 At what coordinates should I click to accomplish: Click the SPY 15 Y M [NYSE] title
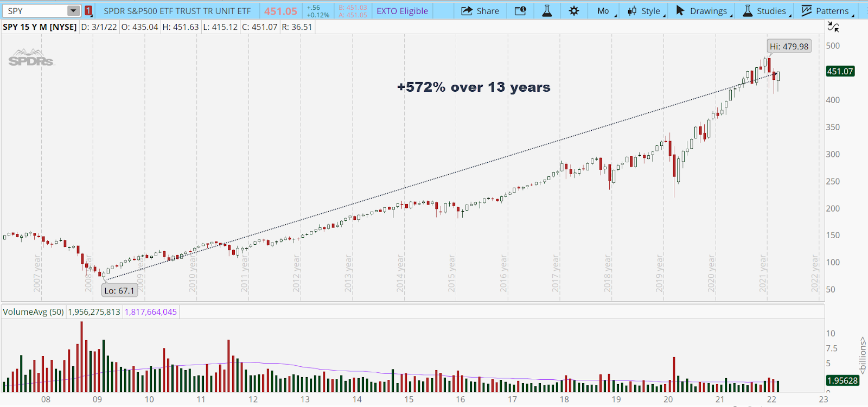40,27
